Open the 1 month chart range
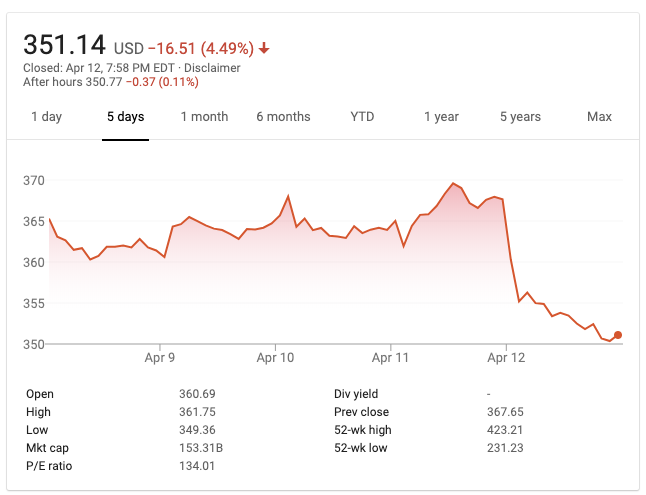646x495 pixels. (x=204, y=117)
